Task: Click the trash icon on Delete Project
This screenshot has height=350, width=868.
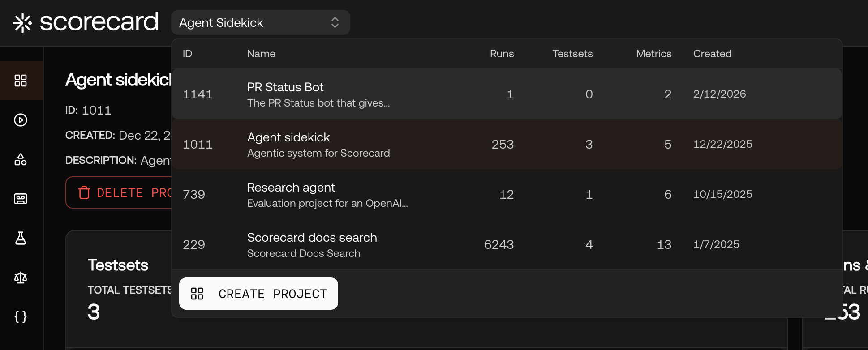Action: (84, 192)
